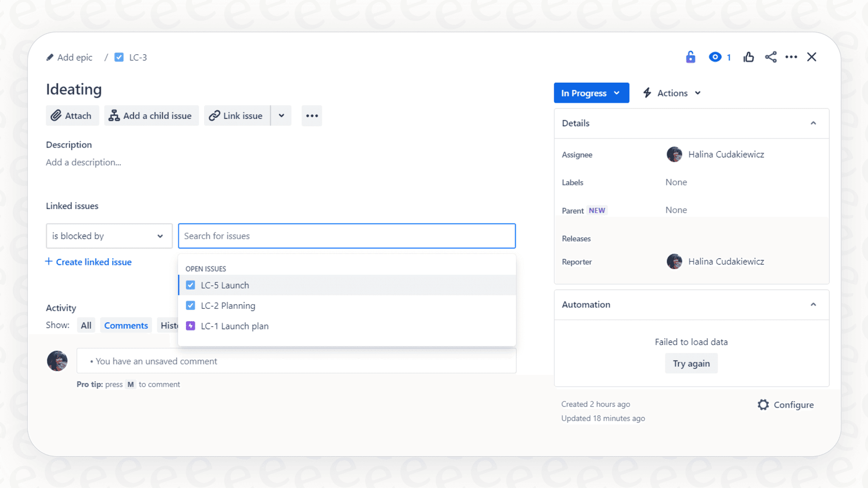Viewport: 868px width, 488px height.
Task: Select LC-1 Launch plan from open issues
Action: tap(347, 326)
